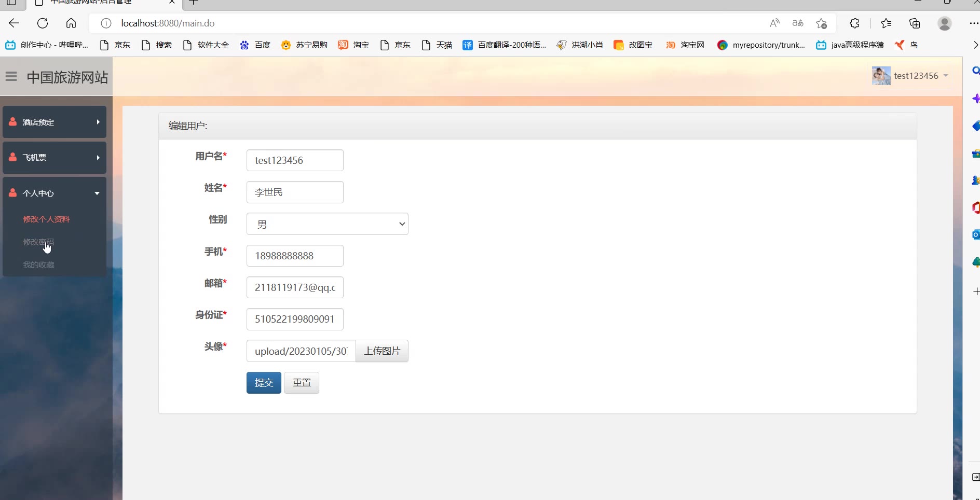
Task: Open the 百度 bookmark
Action: [255, 45]
